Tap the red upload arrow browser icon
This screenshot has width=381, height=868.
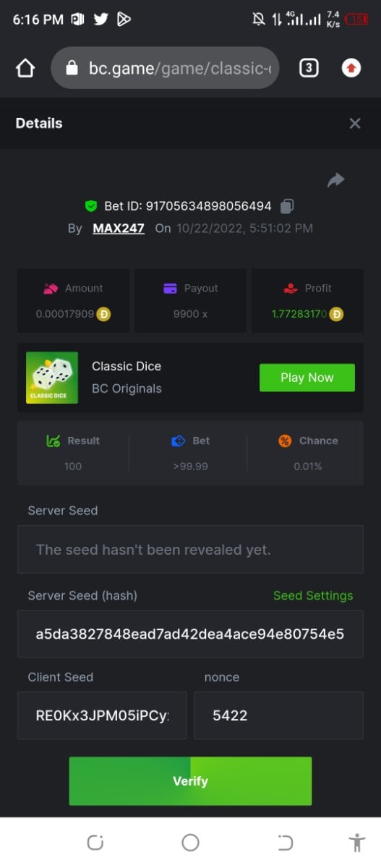351,68
